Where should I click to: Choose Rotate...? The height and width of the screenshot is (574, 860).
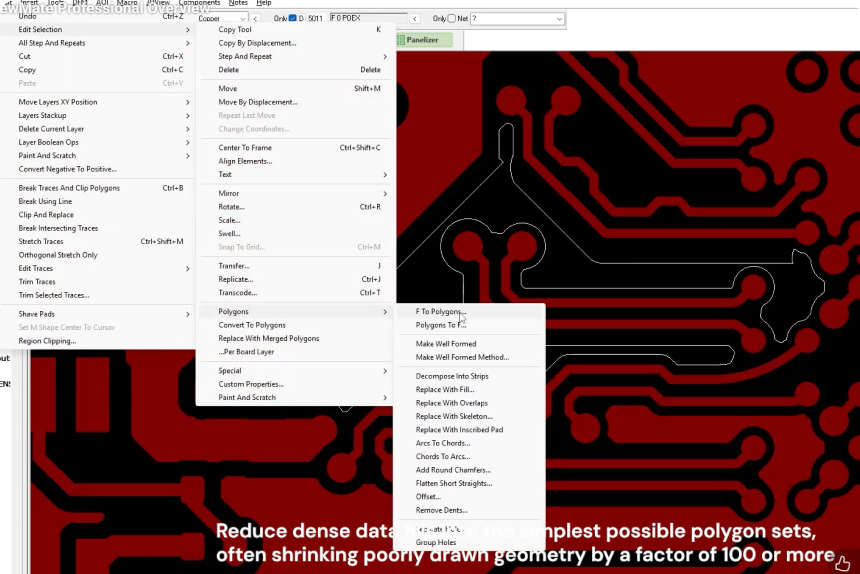[x=295, y=207]
